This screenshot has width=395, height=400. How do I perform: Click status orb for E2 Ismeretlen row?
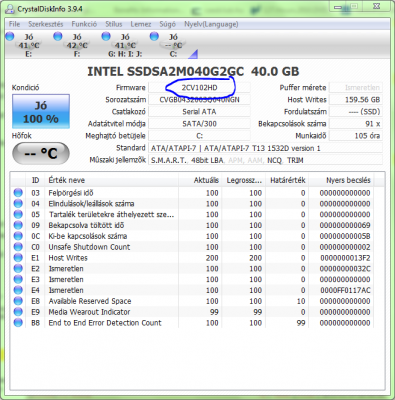[18, 268]
